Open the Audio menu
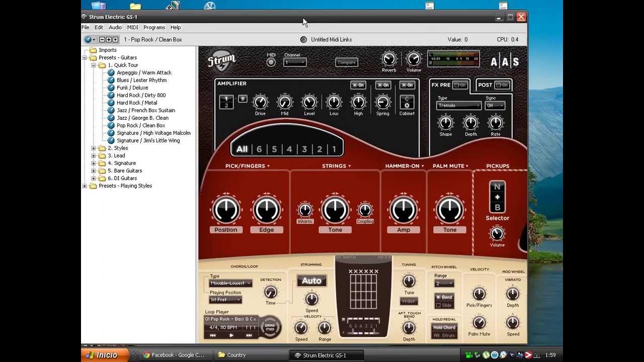644x362 pixels. pos(115,27)
